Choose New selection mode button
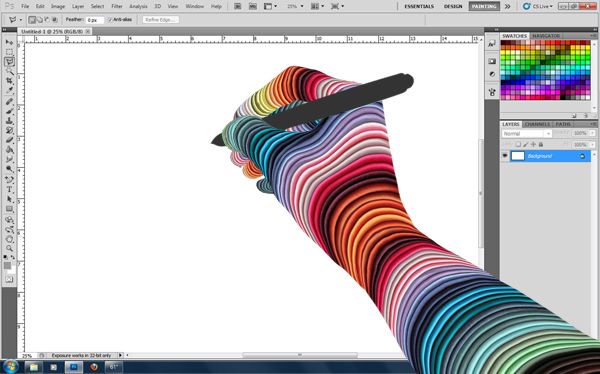The width and height of the screenshot is (600, 374). [33, 20]
